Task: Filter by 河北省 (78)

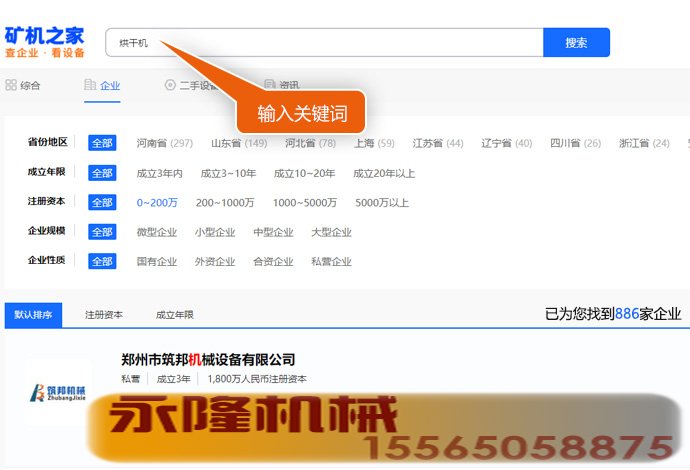Action: pos(310,143)
